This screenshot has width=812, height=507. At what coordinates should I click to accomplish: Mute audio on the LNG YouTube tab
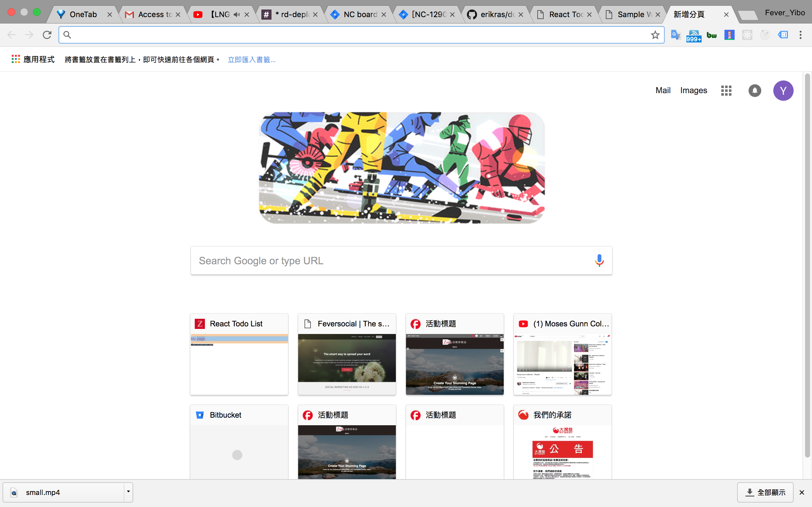point(237,15)
